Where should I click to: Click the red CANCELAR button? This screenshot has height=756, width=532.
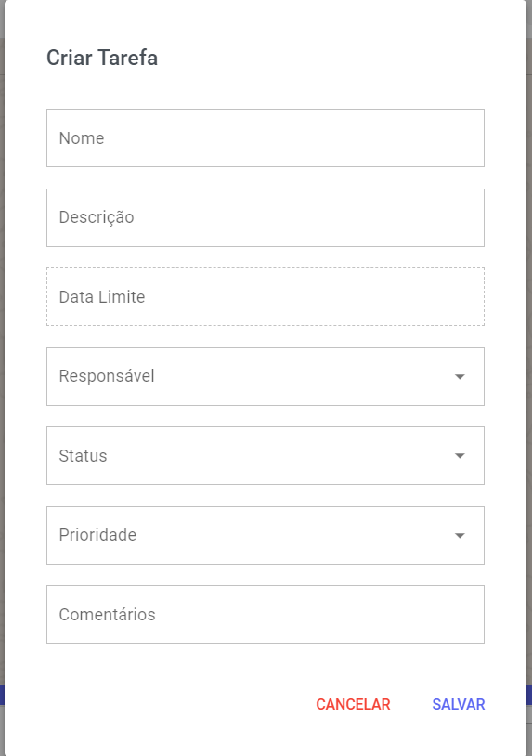353,704
